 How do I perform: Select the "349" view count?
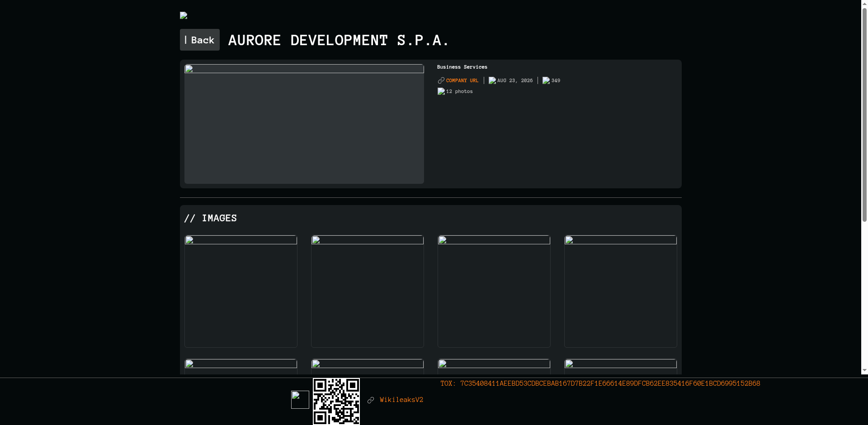click(556, 80)
